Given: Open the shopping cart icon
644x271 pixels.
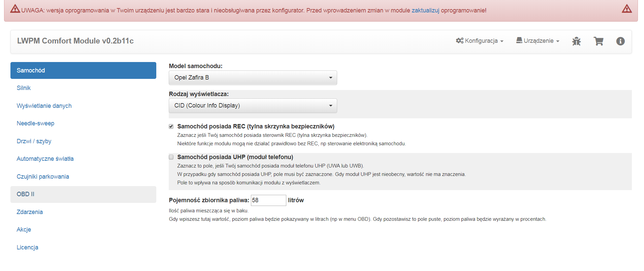Looking at the screenshot, I should tap(598, 41).
